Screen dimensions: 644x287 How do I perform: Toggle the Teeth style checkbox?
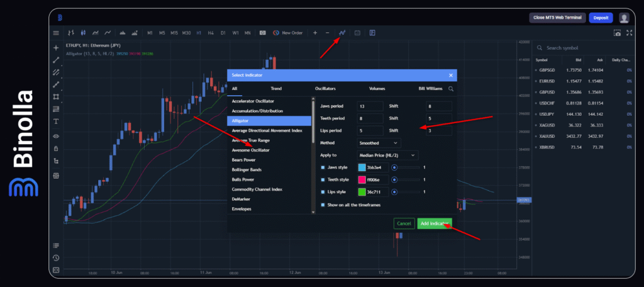pos(323,179)
